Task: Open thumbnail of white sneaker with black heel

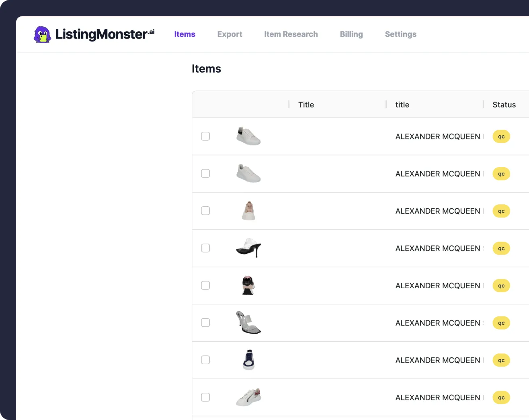Action: click(x=248, y=136)
